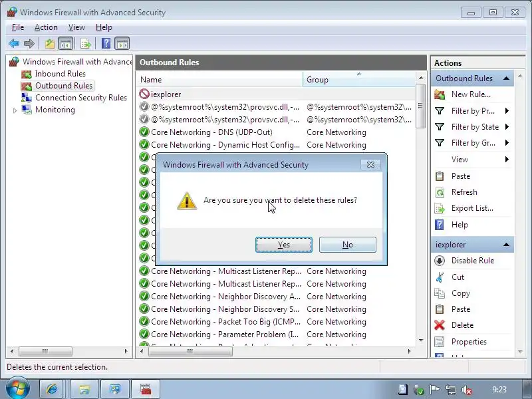The height and width of the screenshot is (399, 532).
Task: Select Core Networking - Packet Too Big rule
Action: point(277,322)
